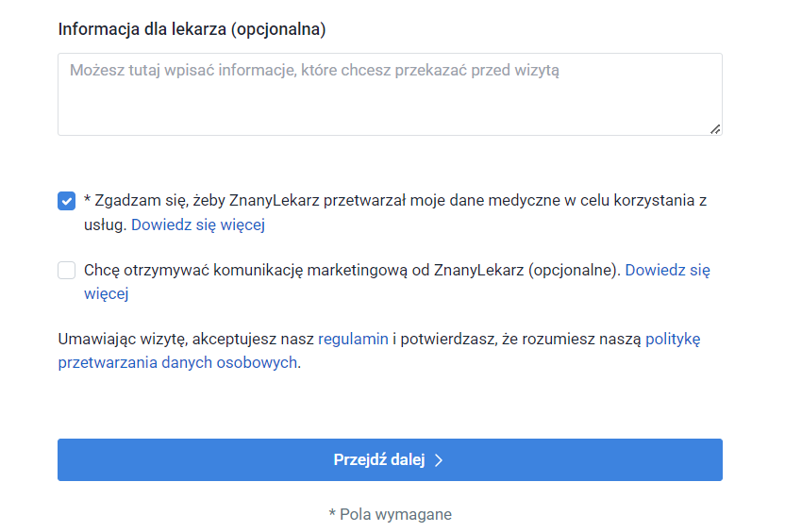Open the regulamin link
This screenshot has height=532, width=785.
pyautogui.click(x=353, y=339)
